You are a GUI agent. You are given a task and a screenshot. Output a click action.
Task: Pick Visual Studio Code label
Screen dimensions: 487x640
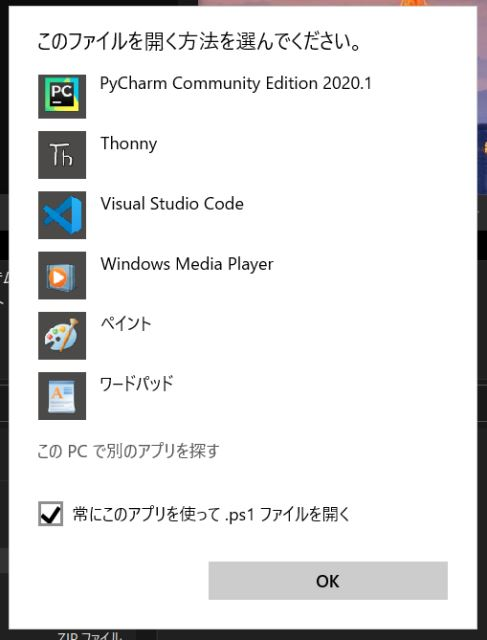click(x=172, y=204)
